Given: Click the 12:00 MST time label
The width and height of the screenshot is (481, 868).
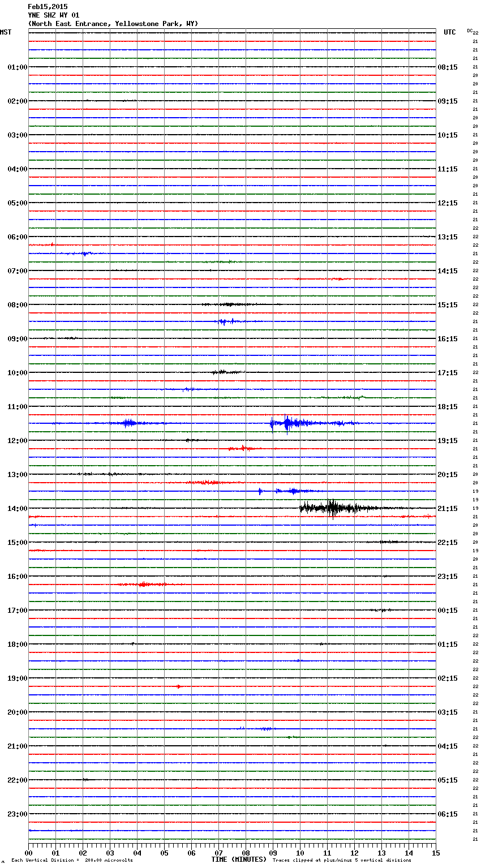Looking at the screenshot, I should (x=17, y=441).
